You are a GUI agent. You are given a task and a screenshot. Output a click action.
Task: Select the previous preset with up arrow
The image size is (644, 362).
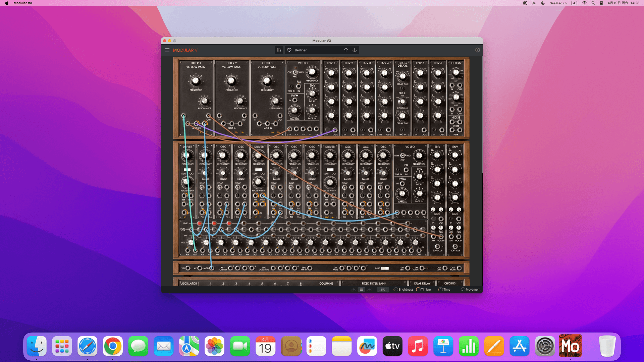346,50
